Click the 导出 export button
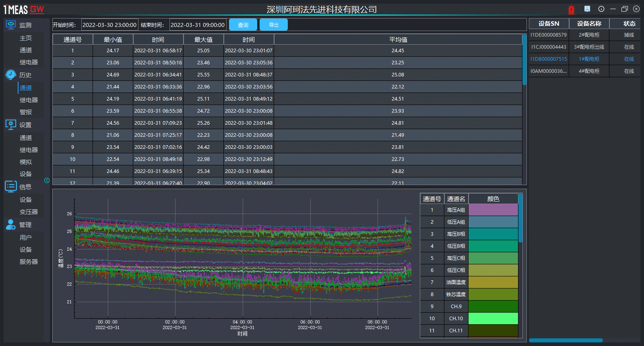The height and width of the screenshot is (346, 644). click(274, 25)
